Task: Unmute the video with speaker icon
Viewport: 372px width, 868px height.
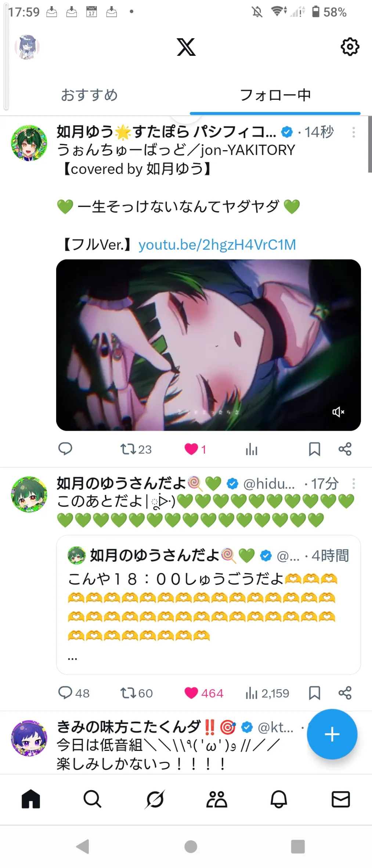Action: click(x=338, y=412)
